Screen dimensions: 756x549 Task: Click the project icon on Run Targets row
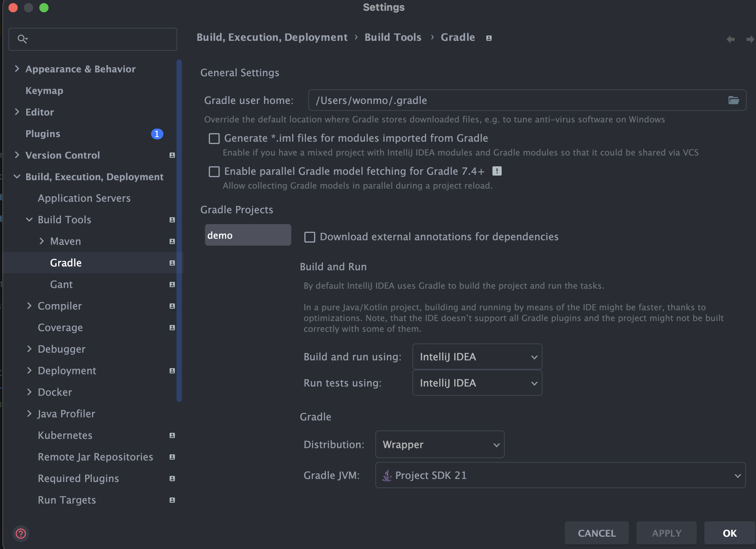pos(172,500)
